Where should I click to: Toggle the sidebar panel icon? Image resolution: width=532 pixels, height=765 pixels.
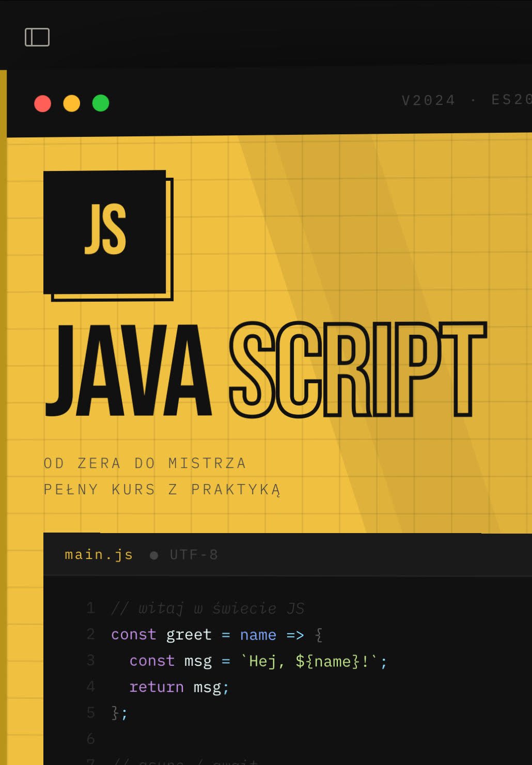point(37,37)
